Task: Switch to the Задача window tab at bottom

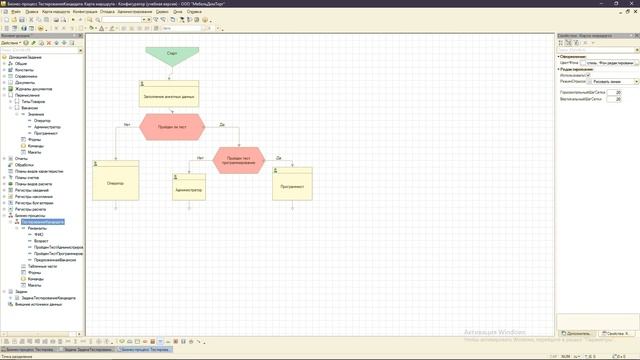Action: click(87, 350)
